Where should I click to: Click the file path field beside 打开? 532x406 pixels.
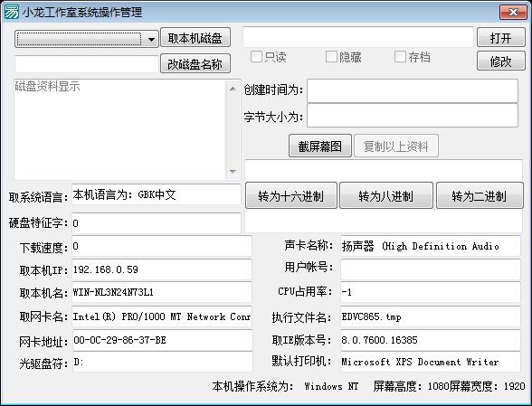(358, 37)
